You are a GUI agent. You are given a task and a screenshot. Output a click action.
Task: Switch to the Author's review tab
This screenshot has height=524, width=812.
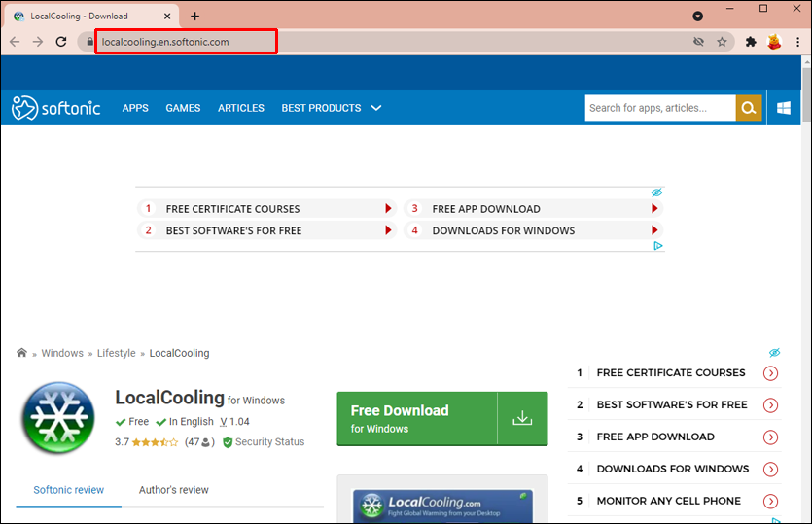coord(173,490)
